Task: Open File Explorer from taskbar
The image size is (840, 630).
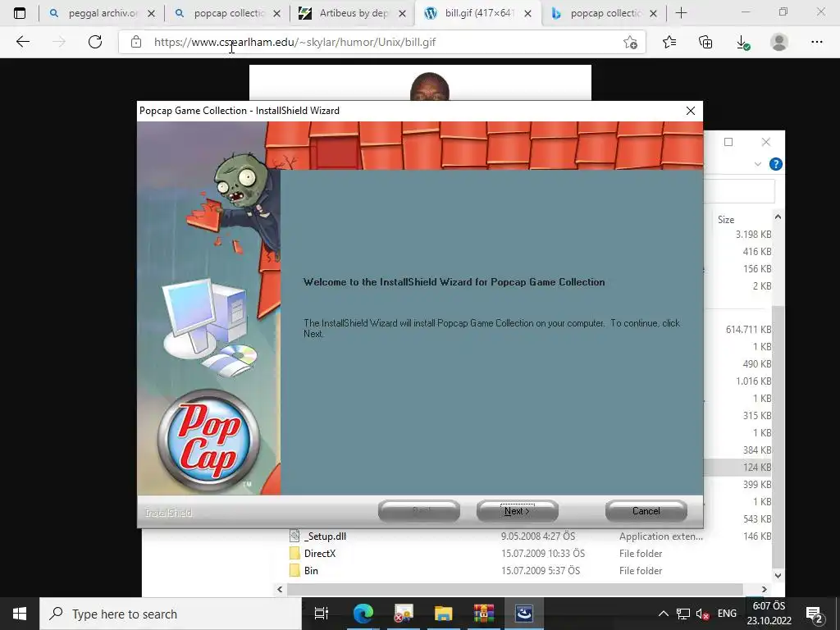Action: (x=443, y=614)
